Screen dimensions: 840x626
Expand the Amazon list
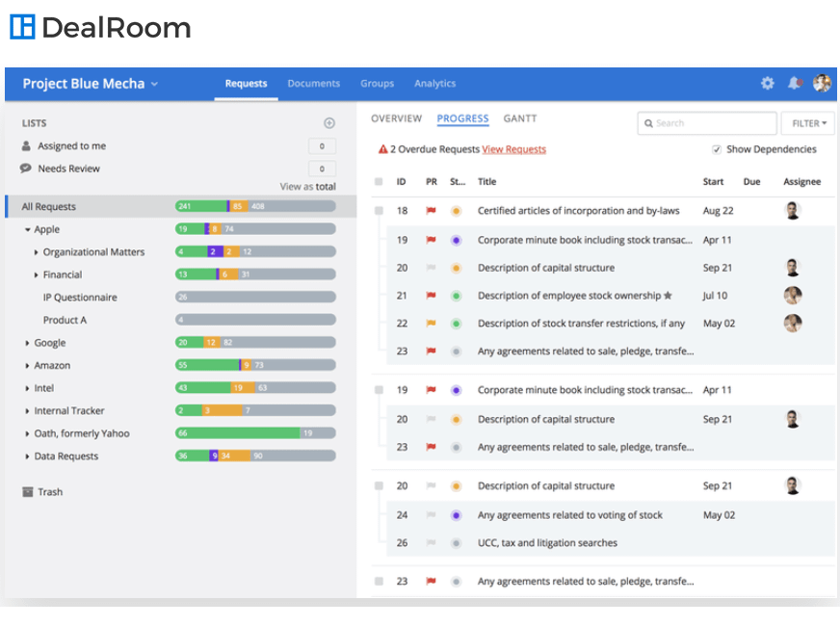(27, 366)
